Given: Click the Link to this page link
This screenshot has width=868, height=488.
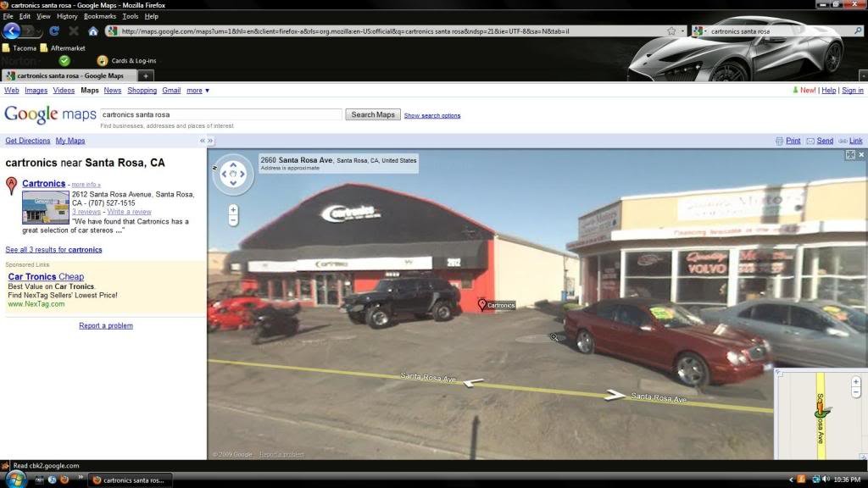Looking at the screenshot, I should (856, 141).
